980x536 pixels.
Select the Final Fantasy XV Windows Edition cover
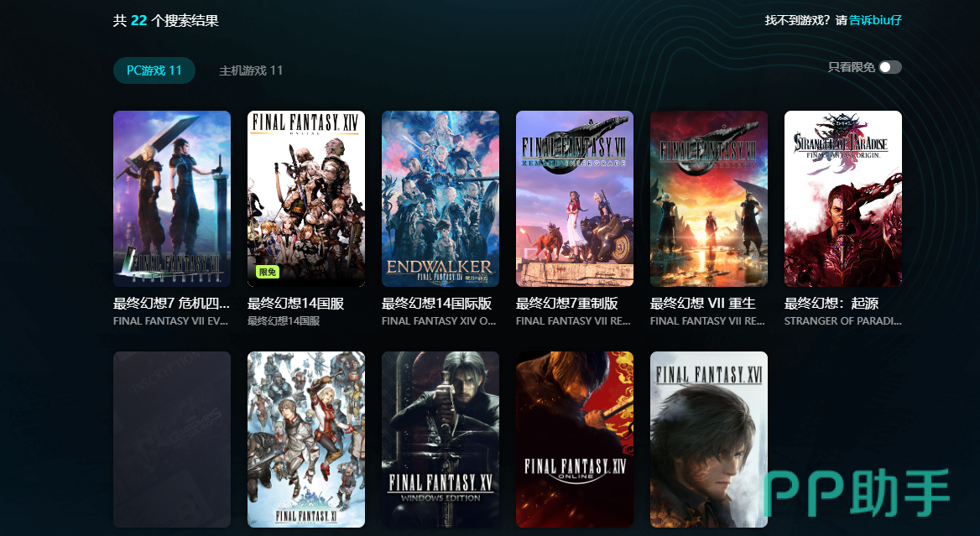tap(440, 440)
